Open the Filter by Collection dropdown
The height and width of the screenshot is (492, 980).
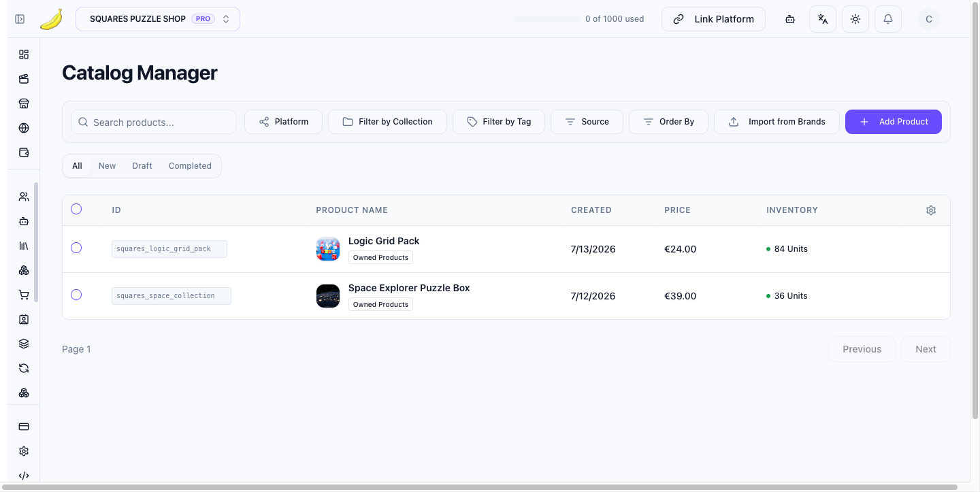[387, 122]
